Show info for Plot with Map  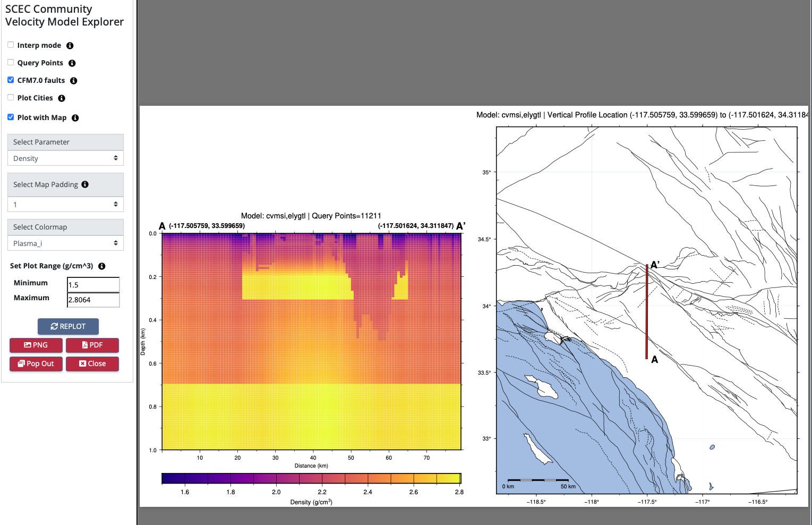(x=75, y=118)
